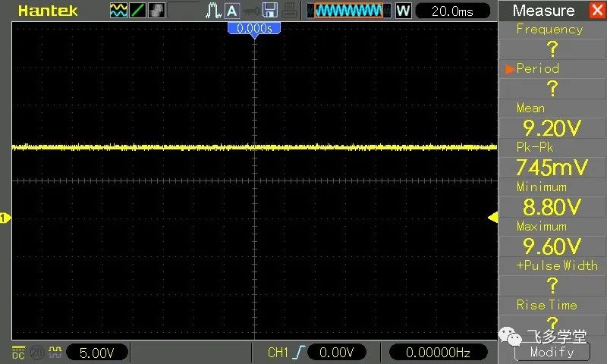Click the floppy disk save icon
This screenshot has width=607, height=364.
tap(270, 11)
